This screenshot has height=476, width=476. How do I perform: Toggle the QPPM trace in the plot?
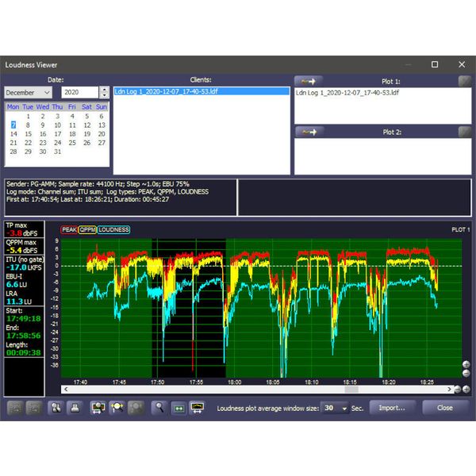(x=87, y=230)
